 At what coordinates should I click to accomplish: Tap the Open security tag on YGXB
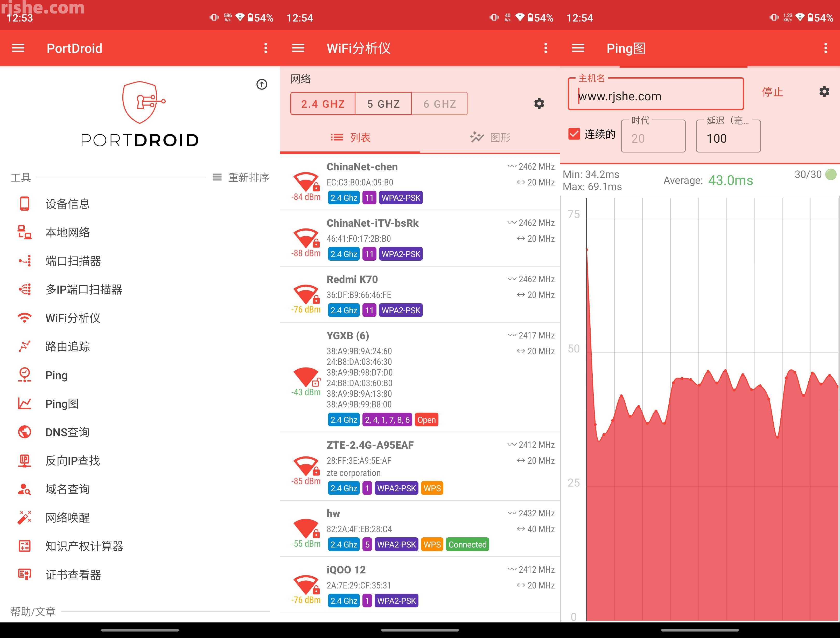click(x=426, y=420)
